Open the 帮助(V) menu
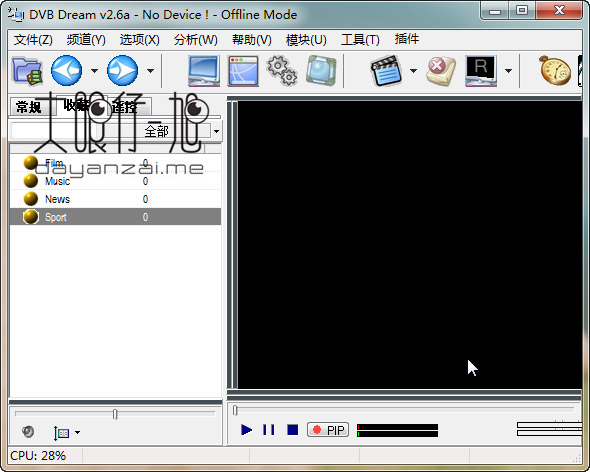The image size is (590, 472). coord(252,39)
